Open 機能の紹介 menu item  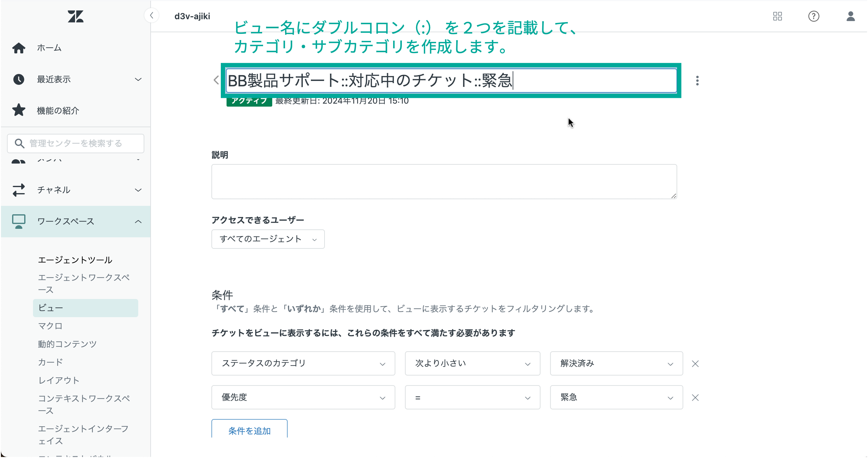(58, 111)
